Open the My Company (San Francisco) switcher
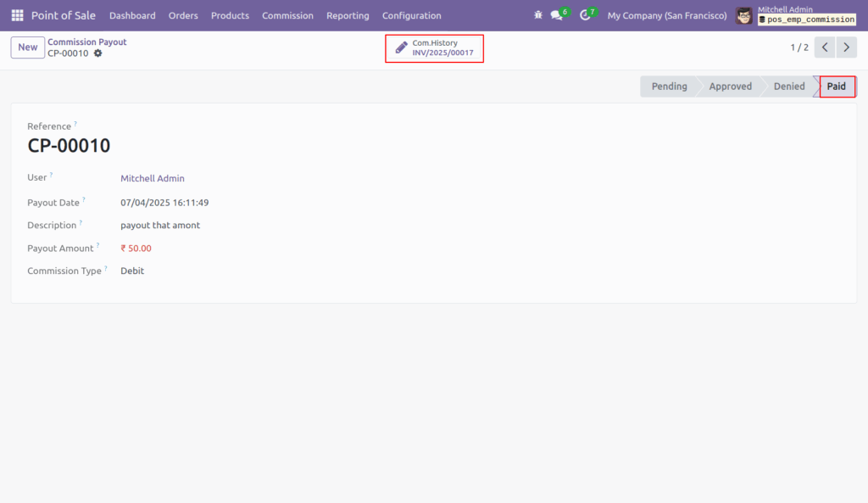The image size is (868, 503). click(x=666, y=14)
